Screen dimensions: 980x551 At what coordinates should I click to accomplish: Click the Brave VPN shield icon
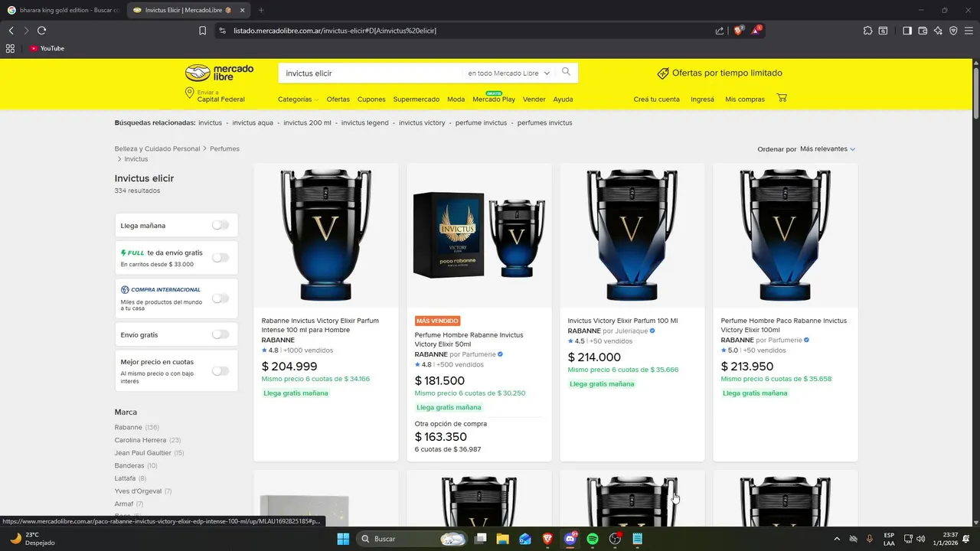pyautogui.click(x=953, y=31)
